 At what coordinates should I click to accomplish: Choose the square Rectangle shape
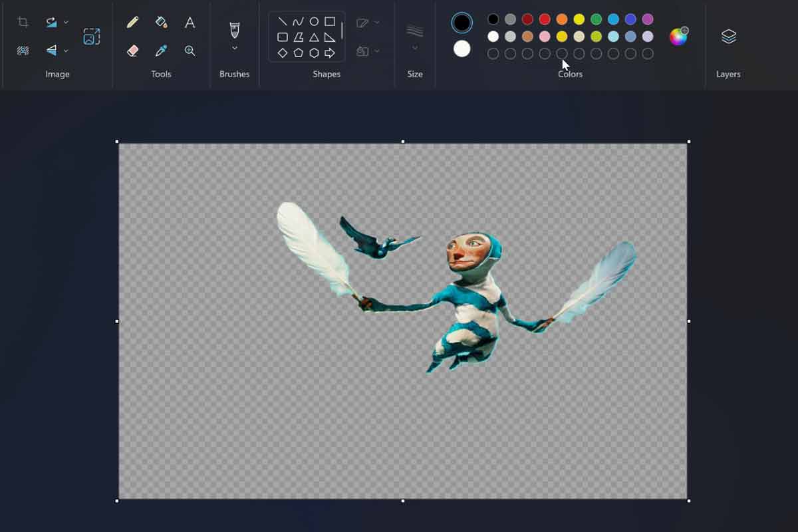pos(330,21)
